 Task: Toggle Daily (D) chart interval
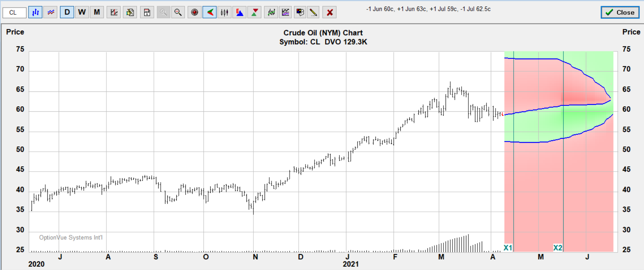click(67, 12)
